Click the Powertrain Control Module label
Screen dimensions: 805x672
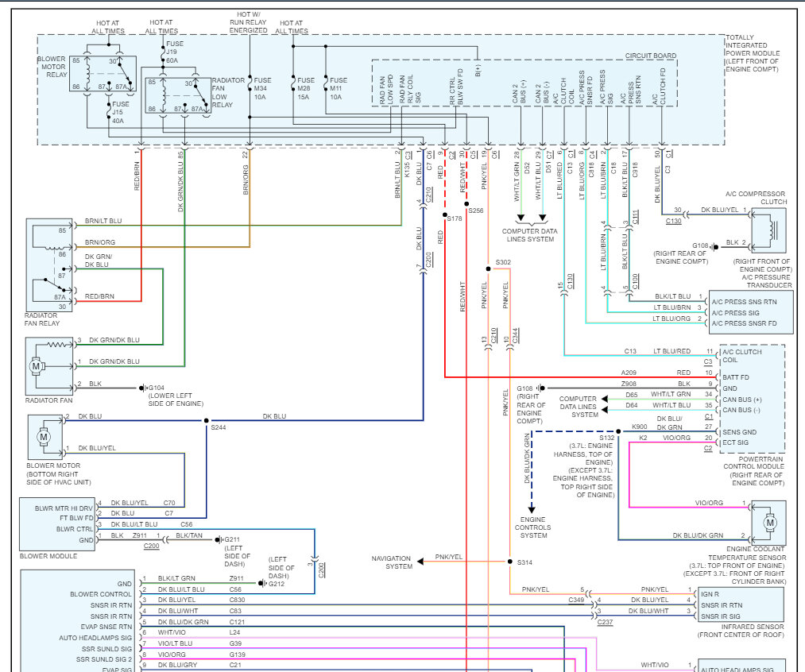(x=753, y=470)
